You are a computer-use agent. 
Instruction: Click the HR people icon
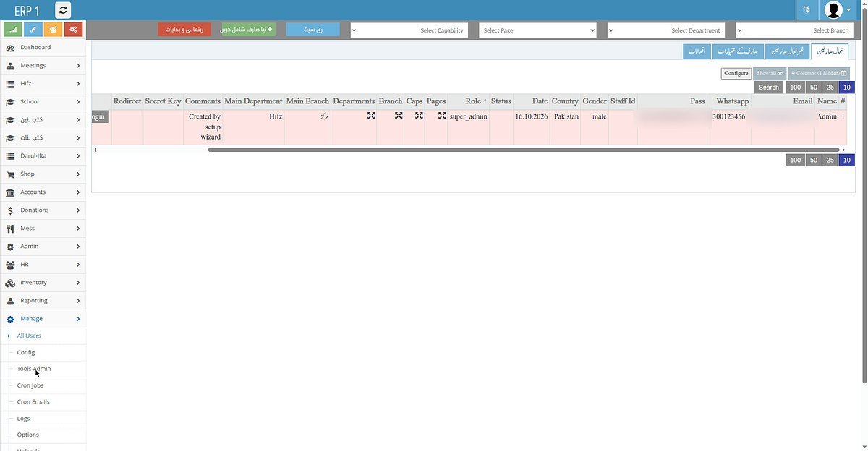click(x=10, y=265)
